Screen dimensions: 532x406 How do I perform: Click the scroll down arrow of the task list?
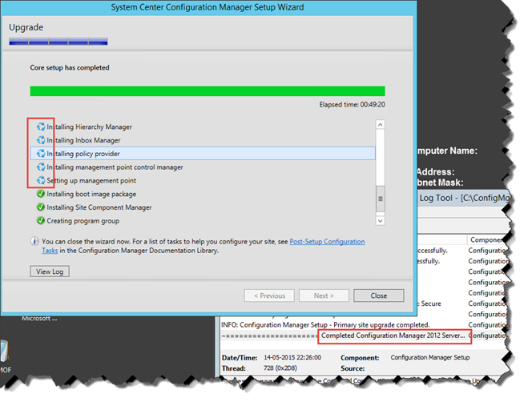point(381,221)
